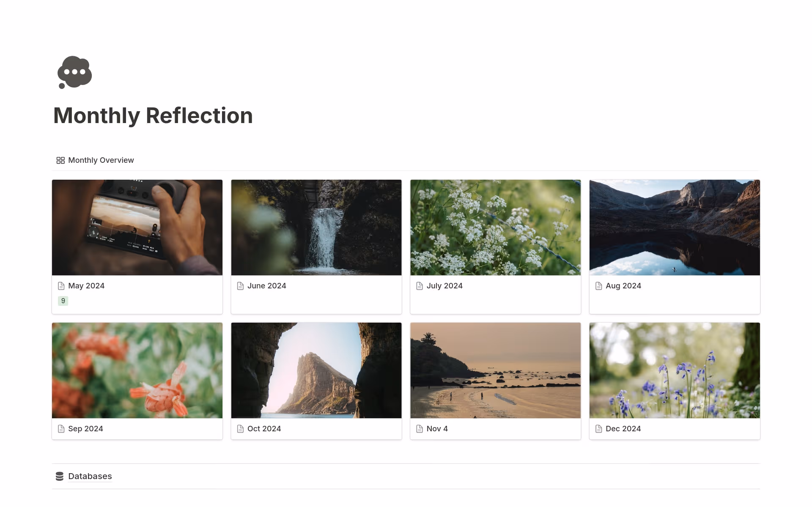
Task: Open the May 2024 page link
Action: (x=86, y=286)
